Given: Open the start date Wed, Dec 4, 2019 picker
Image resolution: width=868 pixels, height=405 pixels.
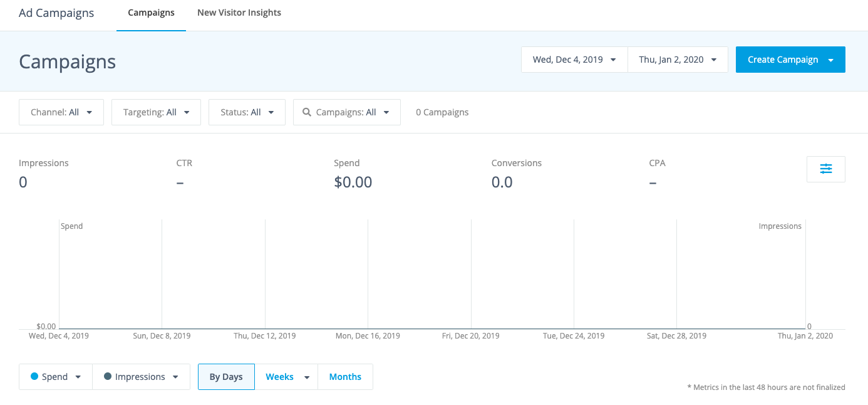Looking at the screenshot, I should tap(574, 60).
